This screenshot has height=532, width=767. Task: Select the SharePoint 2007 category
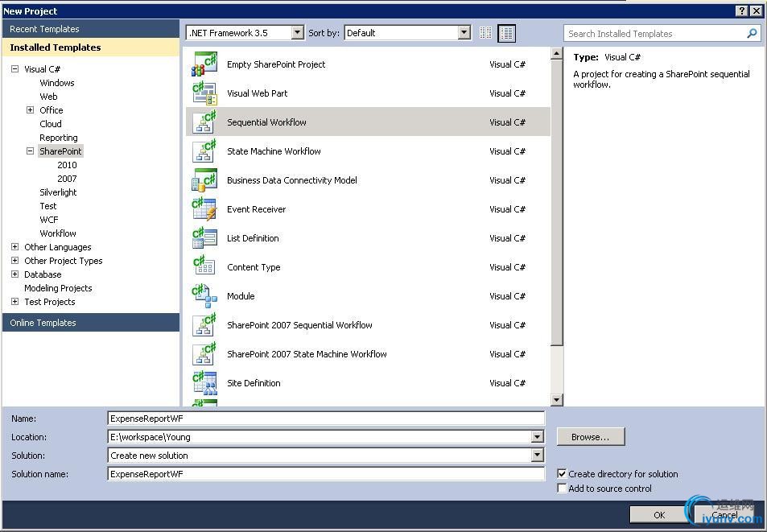coord(67,179)
